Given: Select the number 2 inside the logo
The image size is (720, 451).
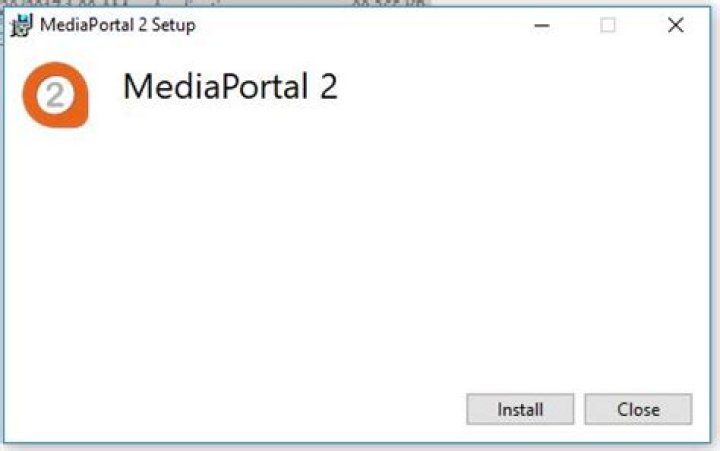Looking at the screenshot, I should pyautogui.click(x=56, y=95).
